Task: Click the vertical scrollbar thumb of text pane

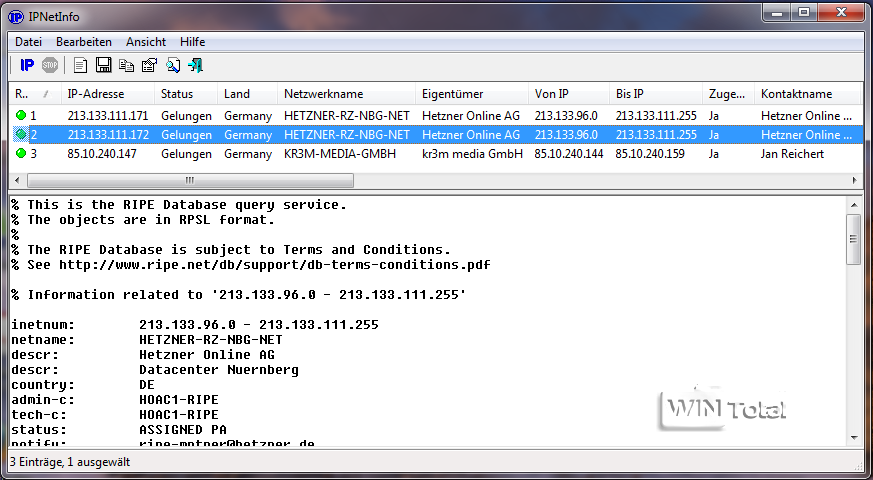Action: coord(853,239)
